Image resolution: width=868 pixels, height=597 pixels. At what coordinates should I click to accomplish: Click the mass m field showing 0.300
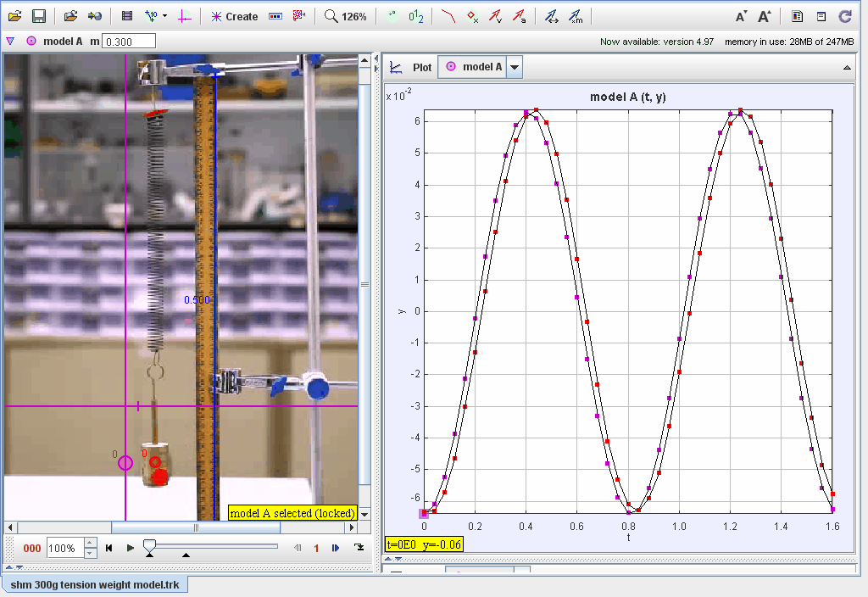pyautogui.click(x=129, y=42)
